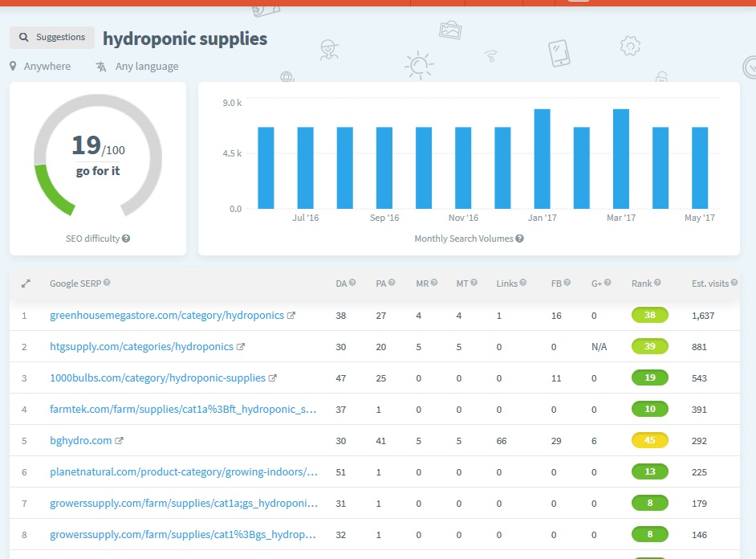756x559 pixels.
Task: Open 1000bulbs.com hydroponic-supplies link
Action: [157, 378]
